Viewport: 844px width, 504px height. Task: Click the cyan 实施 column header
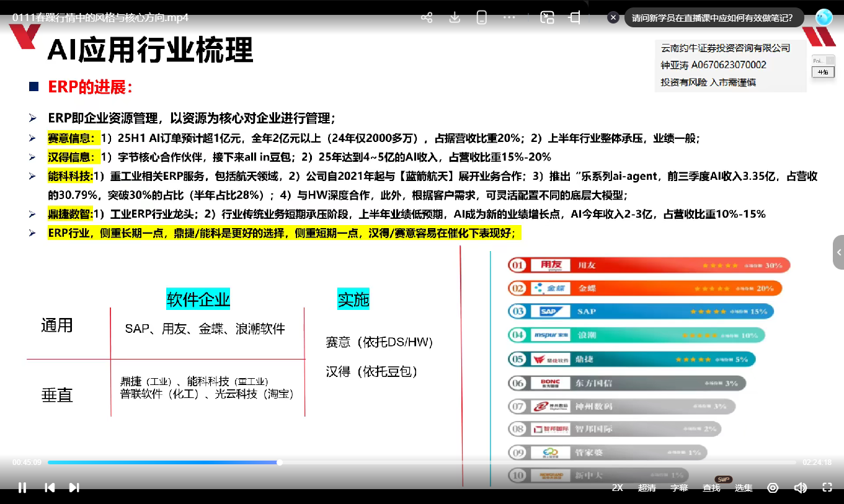click(x=353, y=300)
